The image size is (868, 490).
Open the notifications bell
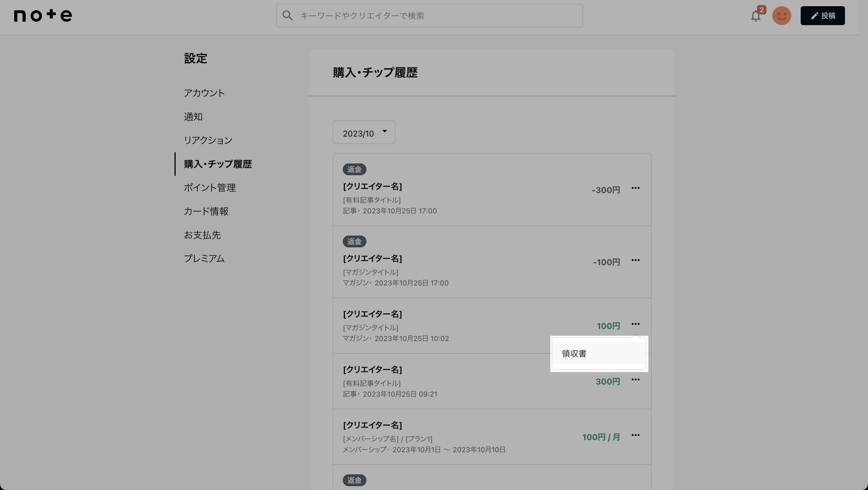pyautogui.click(x=756, y=16)
